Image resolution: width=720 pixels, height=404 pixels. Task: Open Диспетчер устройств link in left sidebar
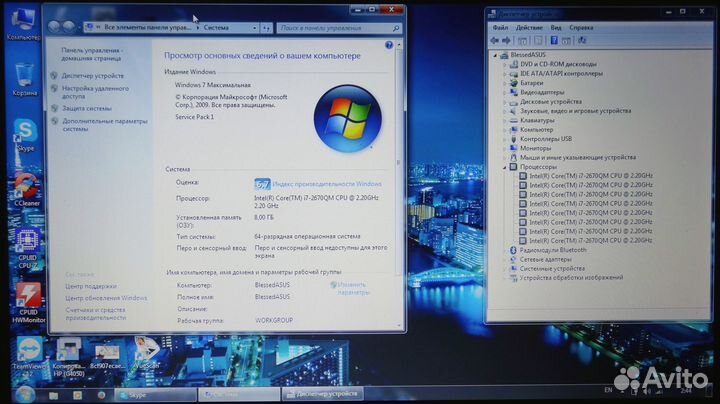93,76
